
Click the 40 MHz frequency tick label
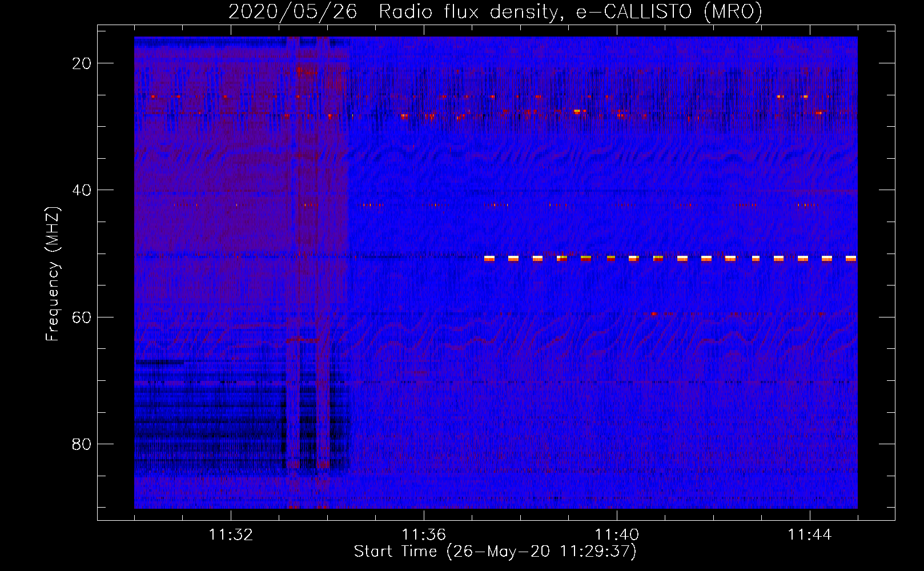pyautogui.click(x=82, y=190)
